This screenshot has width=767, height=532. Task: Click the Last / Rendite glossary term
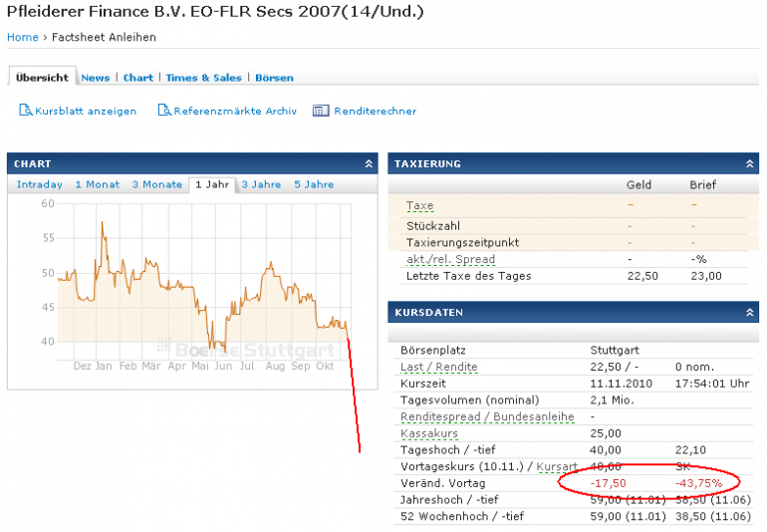click(x=438, y=367)
